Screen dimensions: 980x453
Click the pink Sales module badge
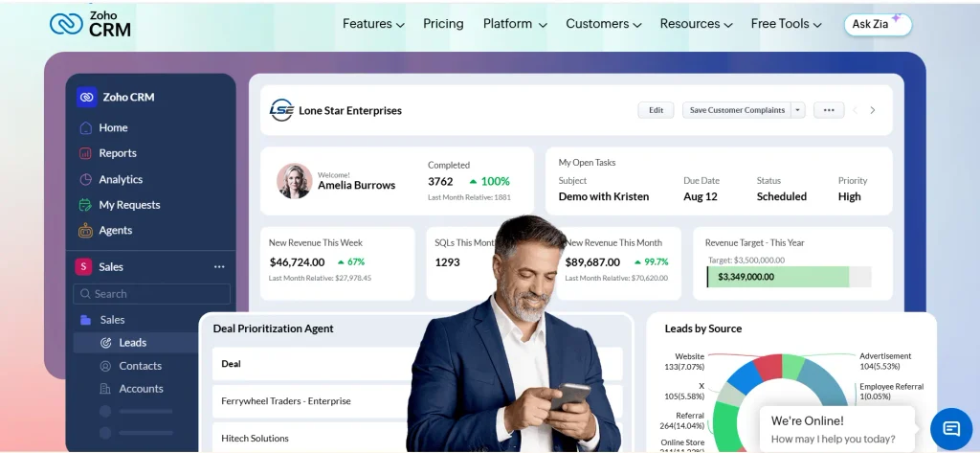pyautogui.click(x=84, y=266)
